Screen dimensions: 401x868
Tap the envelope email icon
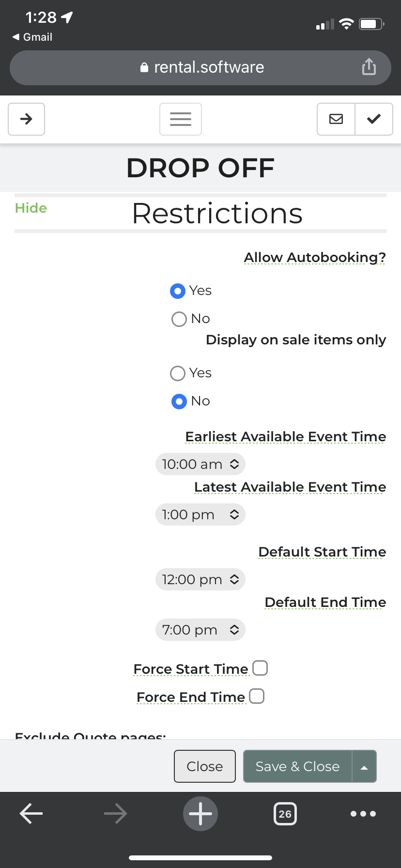point(336,119)
